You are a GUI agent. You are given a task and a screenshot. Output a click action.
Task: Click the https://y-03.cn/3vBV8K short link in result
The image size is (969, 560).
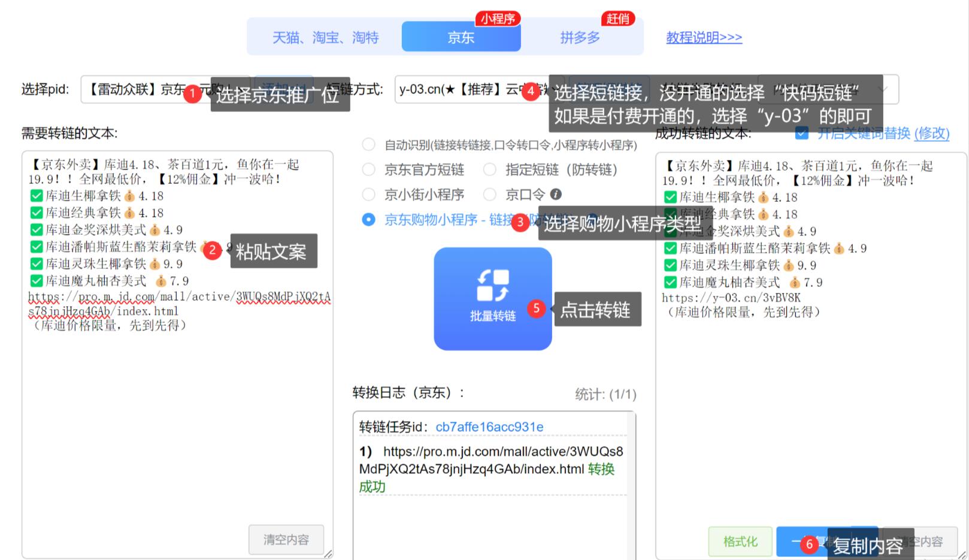[731, 298]
